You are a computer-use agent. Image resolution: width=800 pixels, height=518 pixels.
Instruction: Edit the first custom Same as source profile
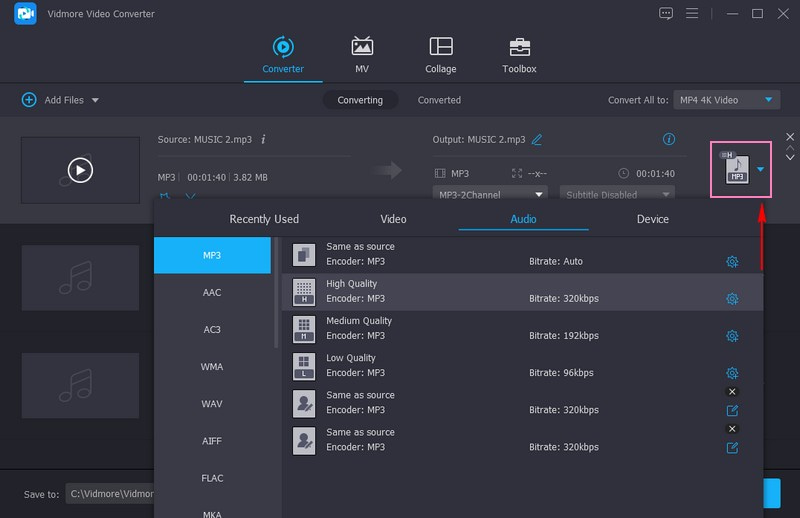(x=732, y=410)
